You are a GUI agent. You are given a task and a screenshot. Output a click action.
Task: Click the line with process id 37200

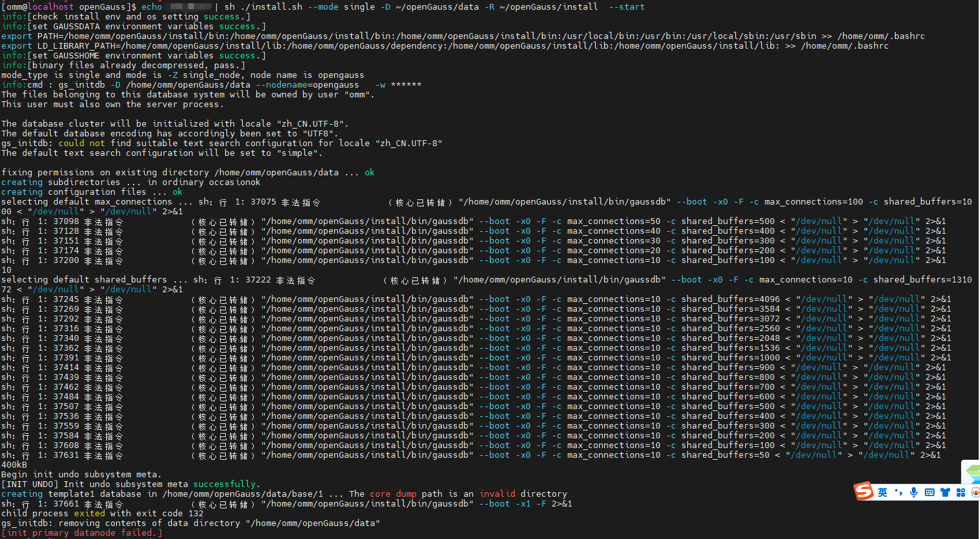[x=474, y=260]
